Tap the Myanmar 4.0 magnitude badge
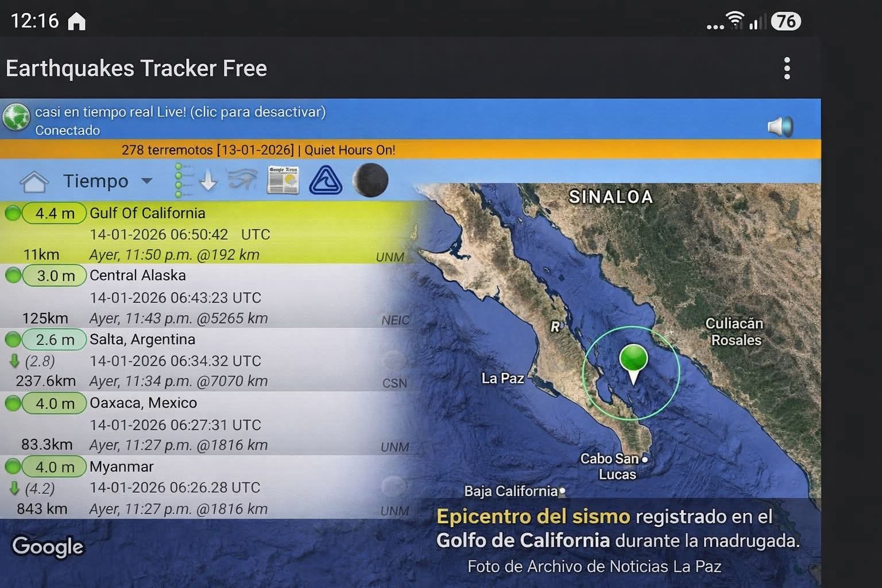 coord(54,467)
